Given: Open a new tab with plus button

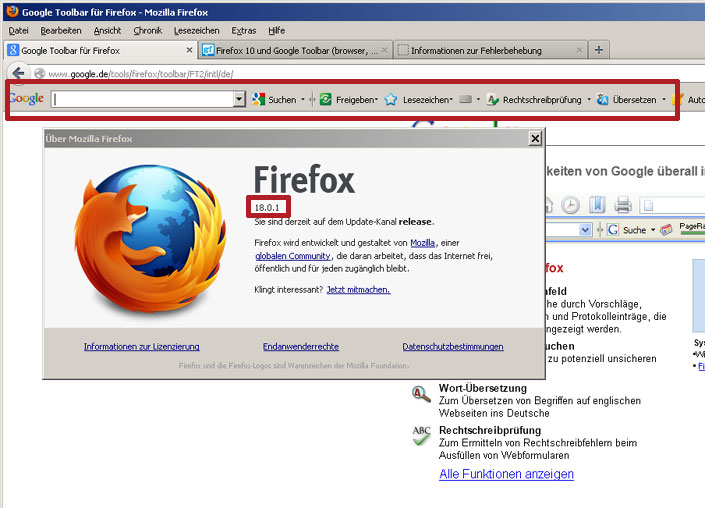Looking at the screenshot, I should click(598, 50).
